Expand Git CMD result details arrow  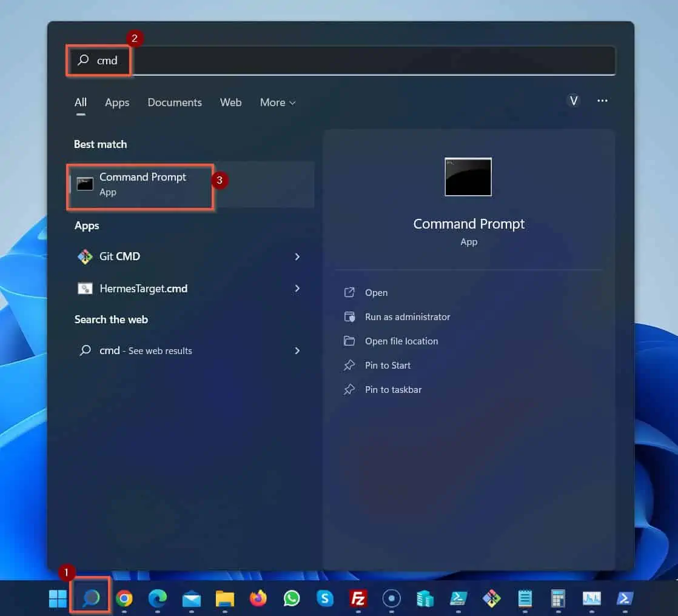click(297, 257)
